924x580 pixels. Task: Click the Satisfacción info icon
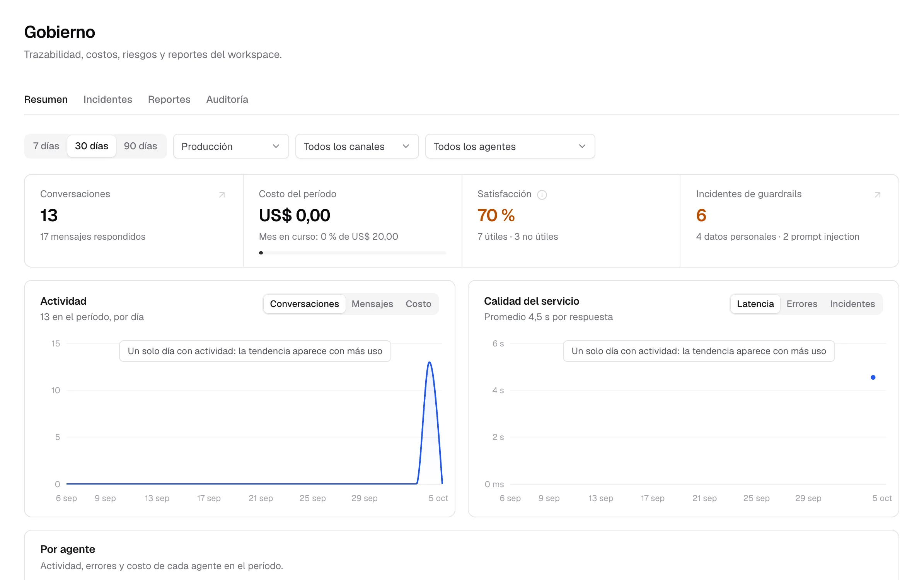pyautogui.click(x=542, y=195)
